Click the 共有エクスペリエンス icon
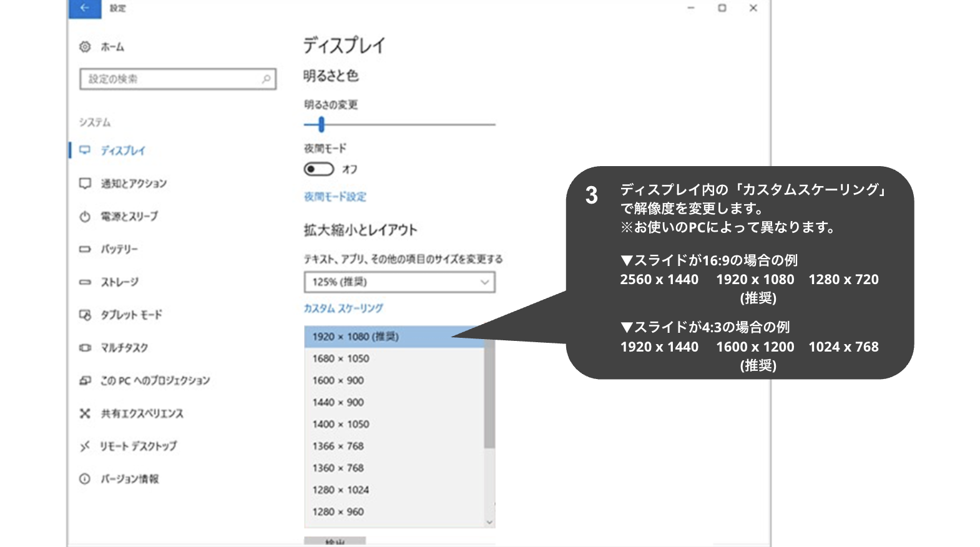The image size is (980, 547). pos(86,413)
